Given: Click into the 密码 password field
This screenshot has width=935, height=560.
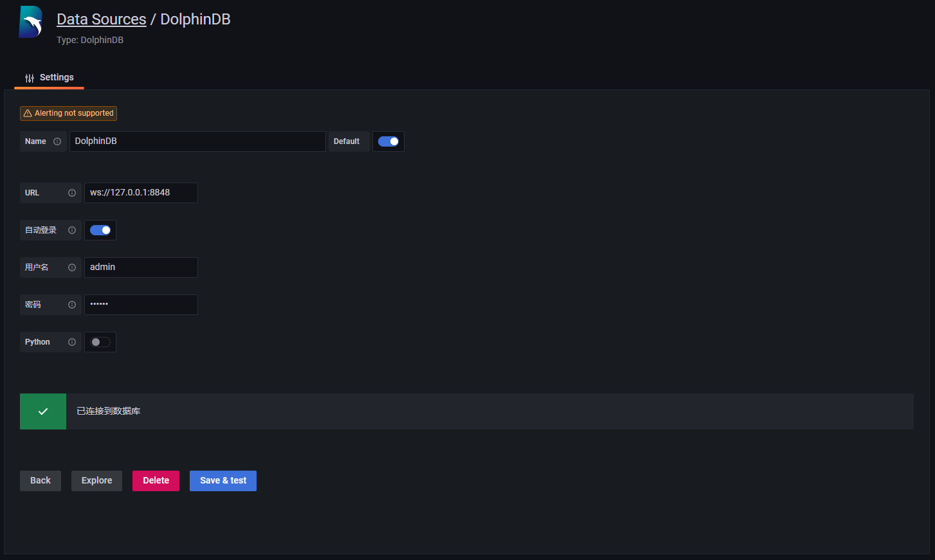Looking at the screenshot, I should pyautogui.click(x=141, y=305).
